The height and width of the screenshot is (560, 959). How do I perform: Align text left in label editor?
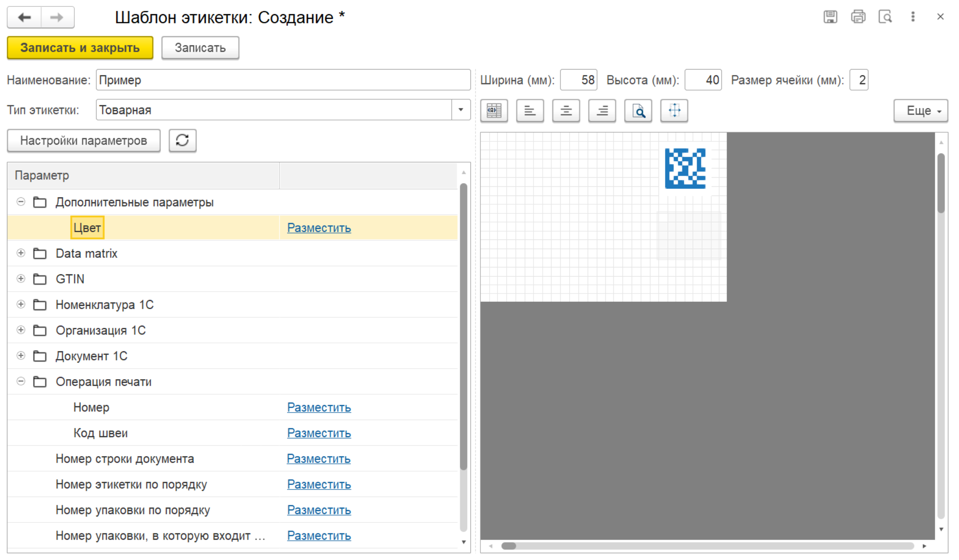(x=530, y=111)
